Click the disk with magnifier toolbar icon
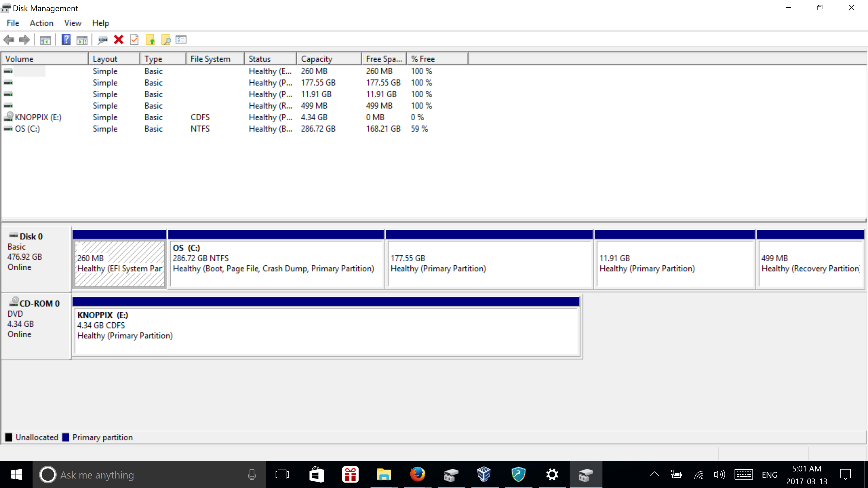The height and width of the screenshot is (488, 868). pos(103,40)
